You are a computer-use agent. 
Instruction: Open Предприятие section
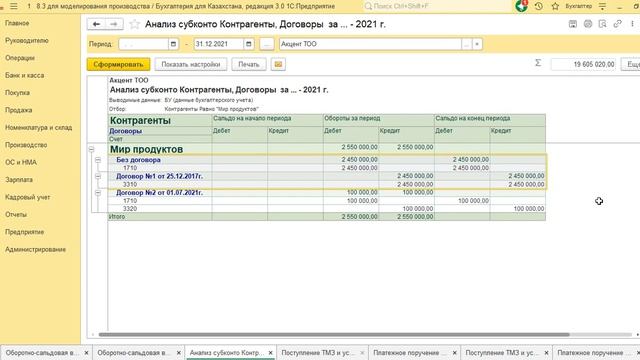(x=24, y=232)
